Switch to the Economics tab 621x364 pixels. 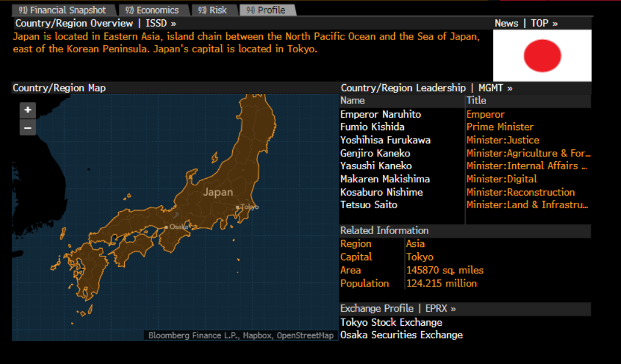tap(152, 10)
